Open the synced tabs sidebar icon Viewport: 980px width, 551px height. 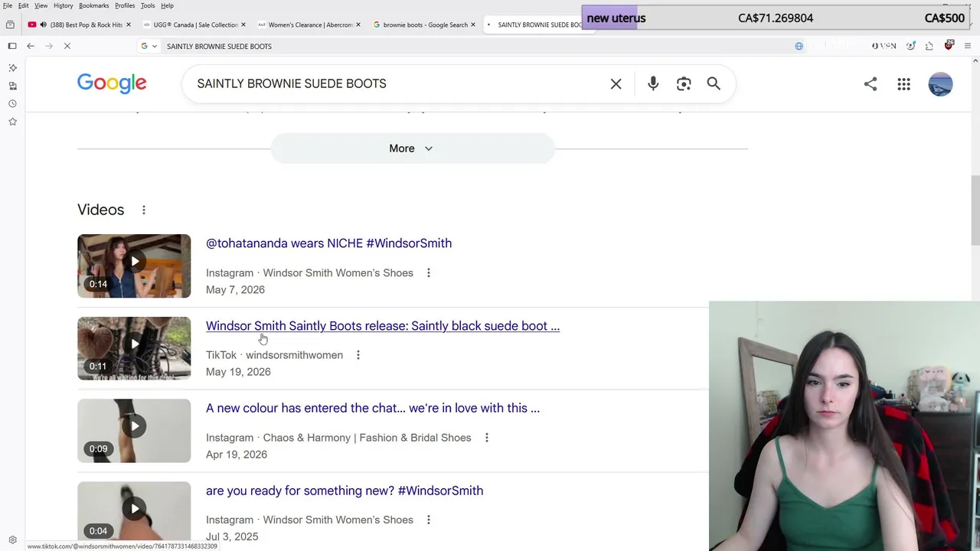(12, 86)
